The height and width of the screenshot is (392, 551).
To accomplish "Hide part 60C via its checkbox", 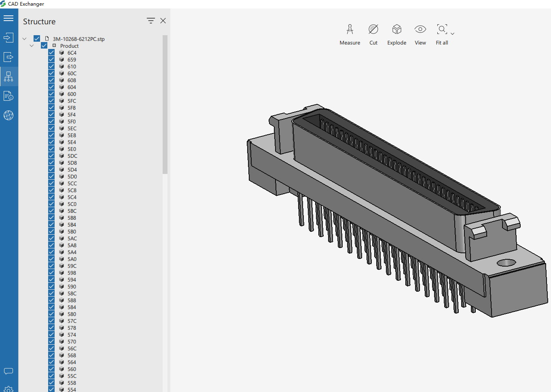I will click(x=51, y=73).
